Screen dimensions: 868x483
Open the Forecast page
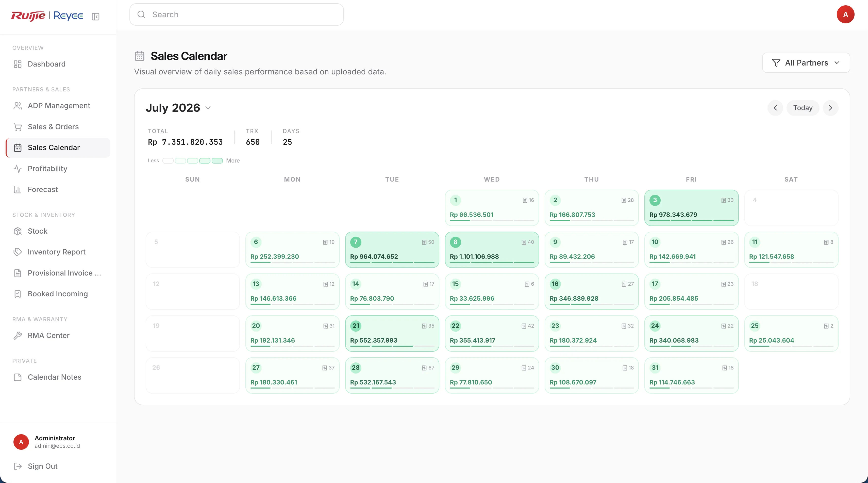[x=58, y=189]
